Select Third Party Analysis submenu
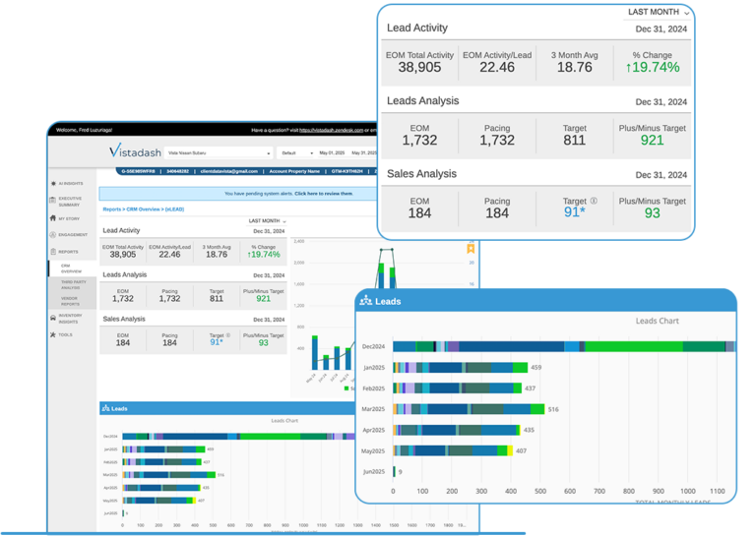 pyautogui.click(x=73, y=284)
